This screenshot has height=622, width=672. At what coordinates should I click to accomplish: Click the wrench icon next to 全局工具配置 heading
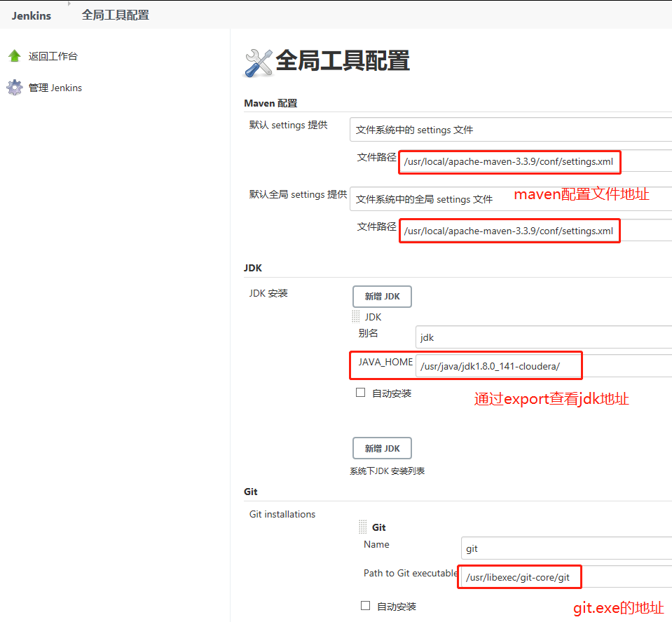point(258,62)
